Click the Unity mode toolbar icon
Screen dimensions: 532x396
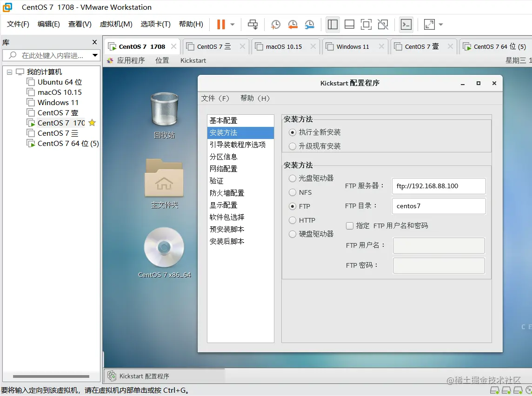click(x=383, y=25)
